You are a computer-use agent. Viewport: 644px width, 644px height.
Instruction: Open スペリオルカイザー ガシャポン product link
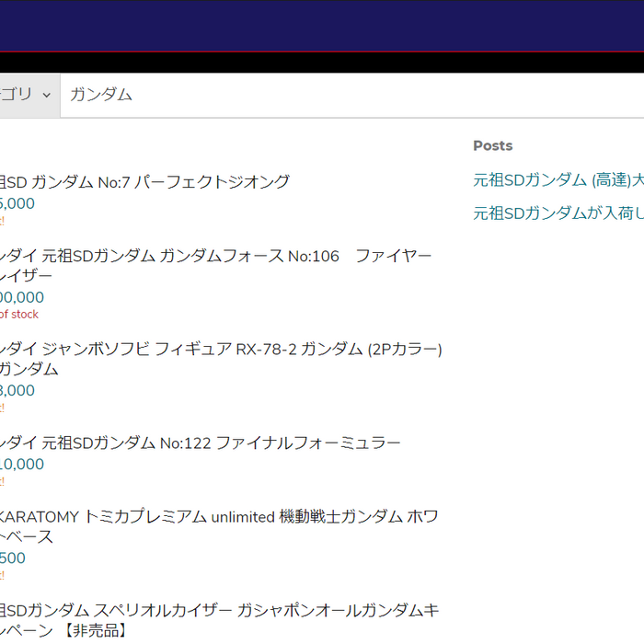(x=221, y=610)
